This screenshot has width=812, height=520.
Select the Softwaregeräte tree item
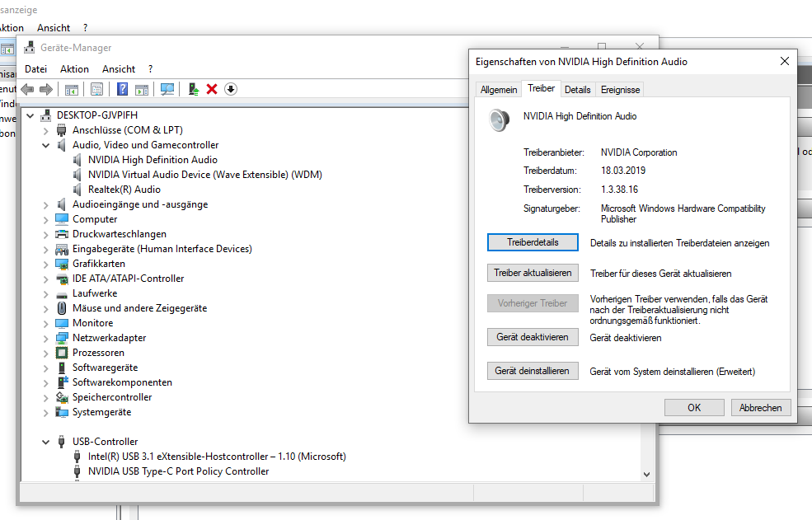[x=106, y=368]
